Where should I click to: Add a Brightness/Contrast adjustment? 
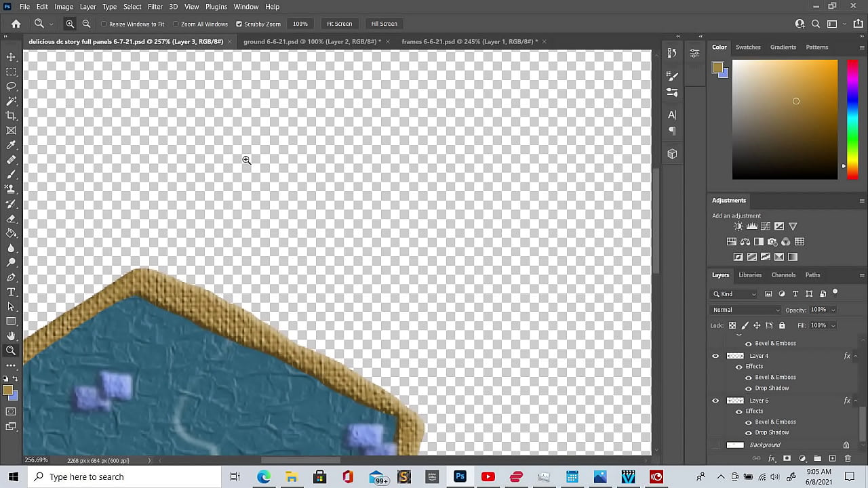click(738, 226)
